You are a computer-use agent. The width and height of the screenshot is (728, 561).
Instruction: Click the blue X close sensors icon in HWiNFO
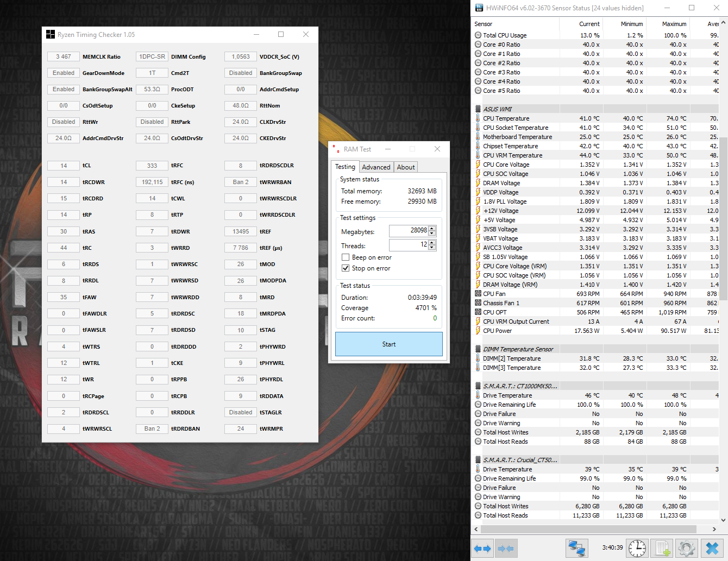point(712,549)
